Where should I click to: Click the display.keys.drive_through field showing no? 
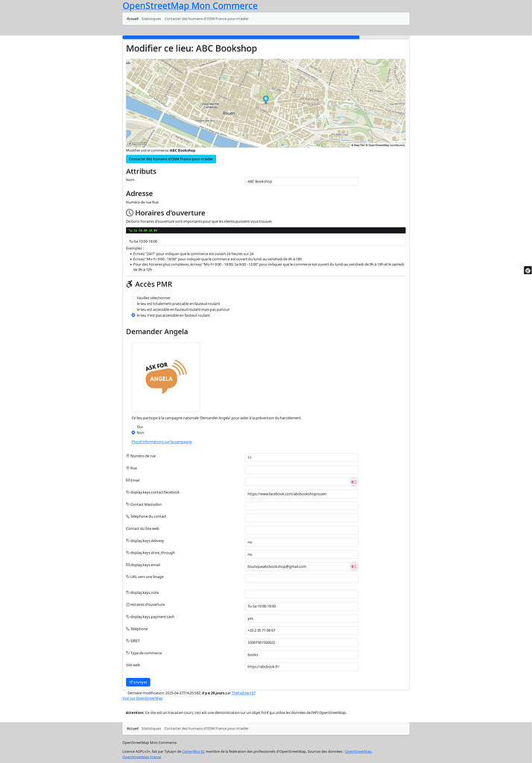point(301,554)
